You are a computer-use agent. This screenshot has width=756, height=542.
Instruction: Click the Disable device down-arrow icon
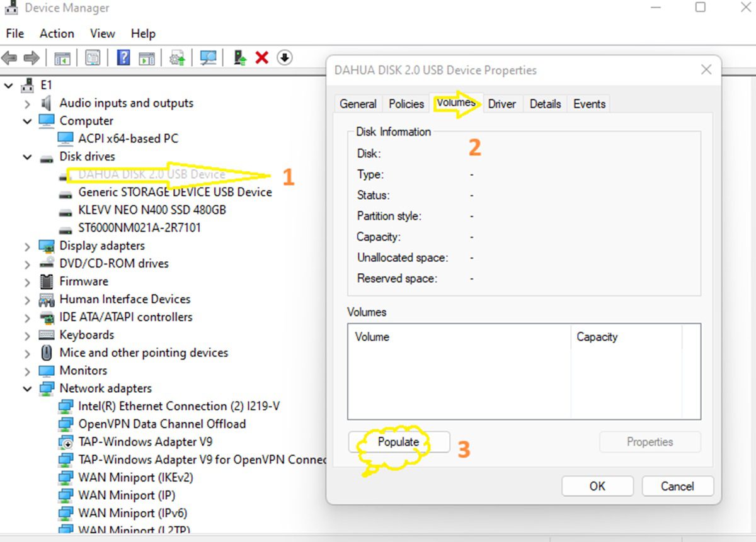pos(285,58)
